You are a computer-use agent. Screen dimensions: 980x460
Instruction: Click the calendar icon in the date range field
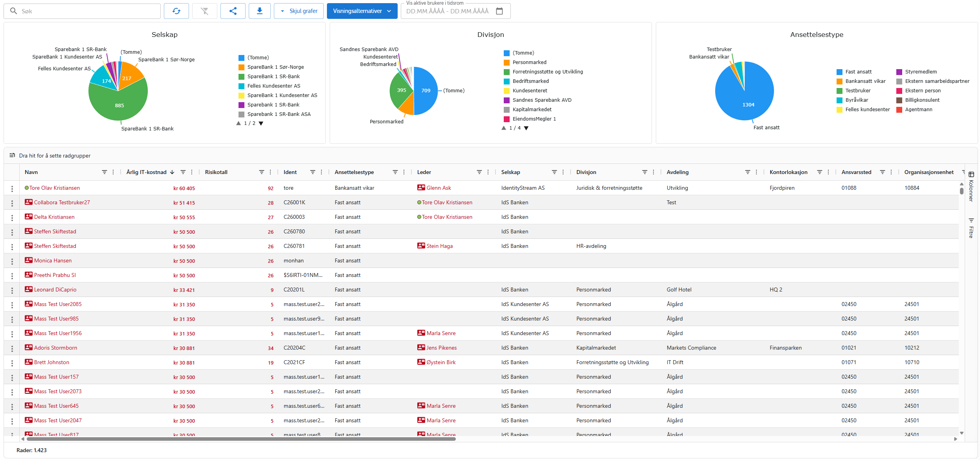pos(499,11)
